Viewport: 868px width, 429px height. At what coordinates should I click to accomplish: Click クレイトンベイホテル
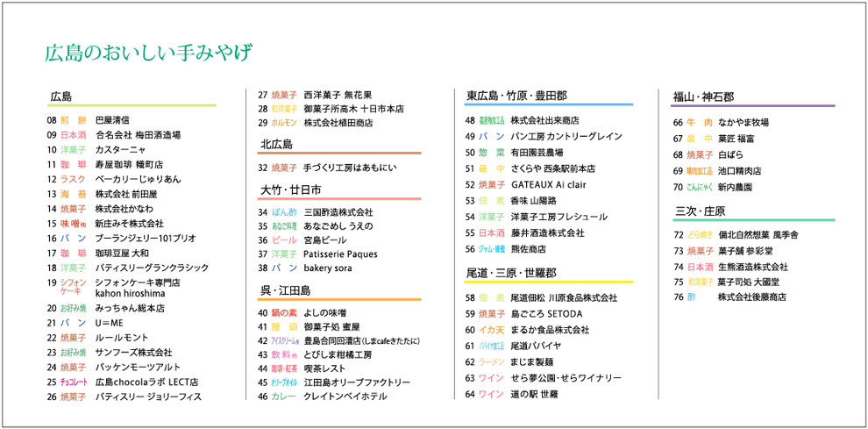click(345, 397)
